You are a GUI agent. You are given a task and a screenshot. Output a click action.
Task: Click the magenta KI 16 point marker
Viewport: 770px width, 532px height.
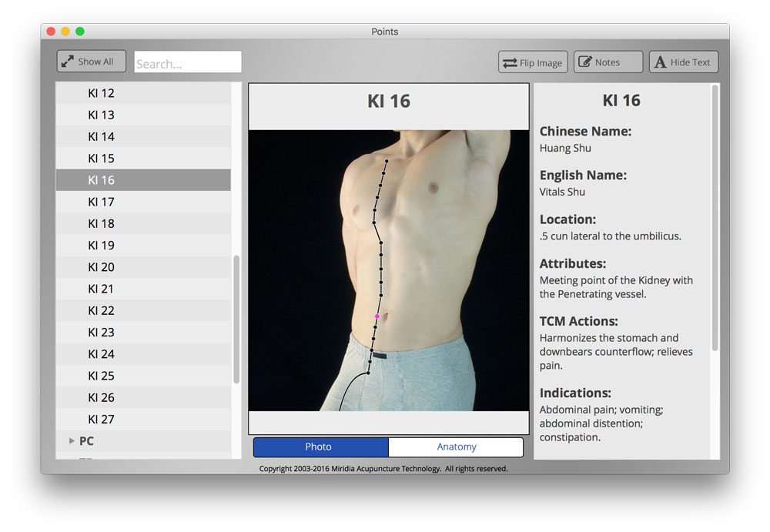click(377, 316)
